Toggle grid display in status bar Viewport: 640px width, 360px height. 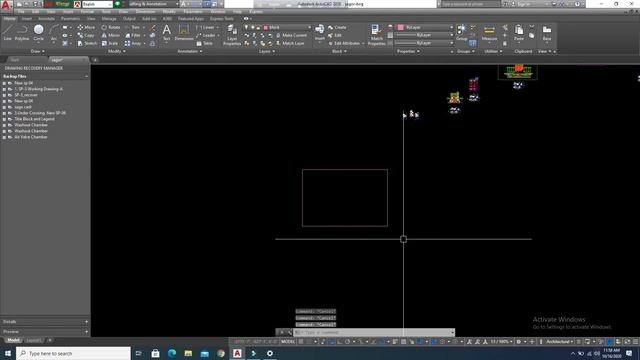click(301, 341)
